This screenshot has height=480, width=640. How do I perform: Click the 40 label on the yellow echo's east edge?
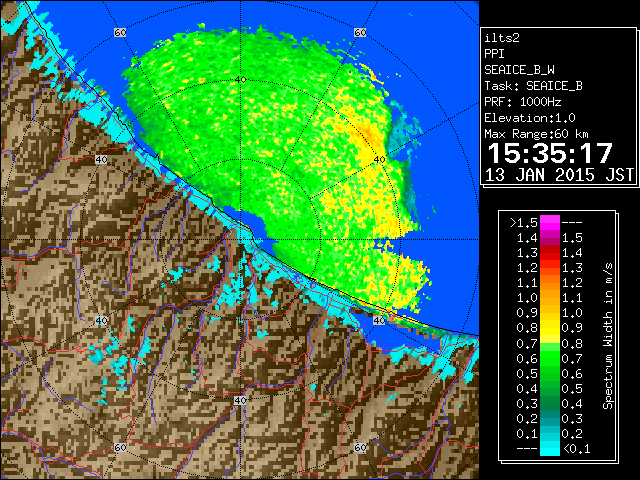pyautogui.click(x=380, y=160)
